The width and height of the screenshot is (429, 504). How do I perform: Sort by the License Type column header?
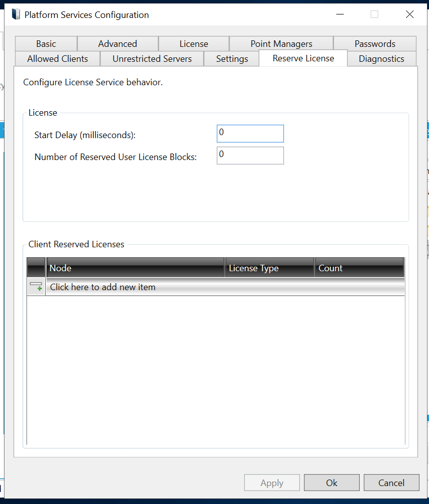click(270, 268)
